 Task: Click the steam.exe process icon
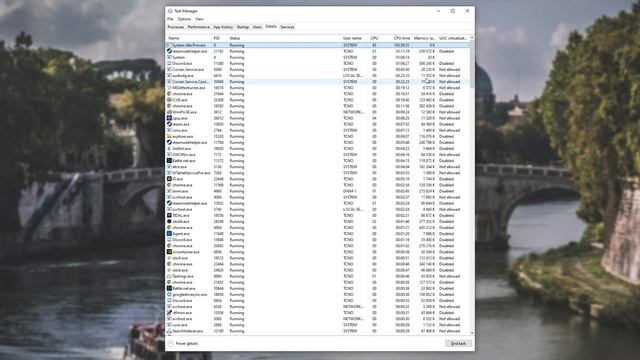pyautogui.click(x=169, y=124)
